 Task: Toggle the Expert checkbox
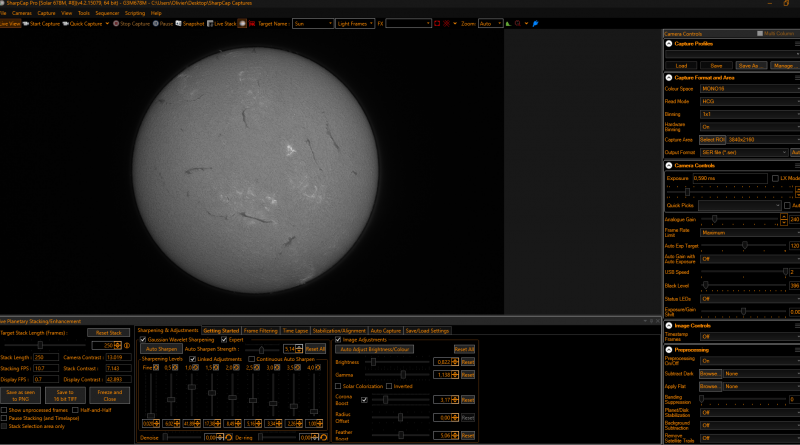click(224, 339)
